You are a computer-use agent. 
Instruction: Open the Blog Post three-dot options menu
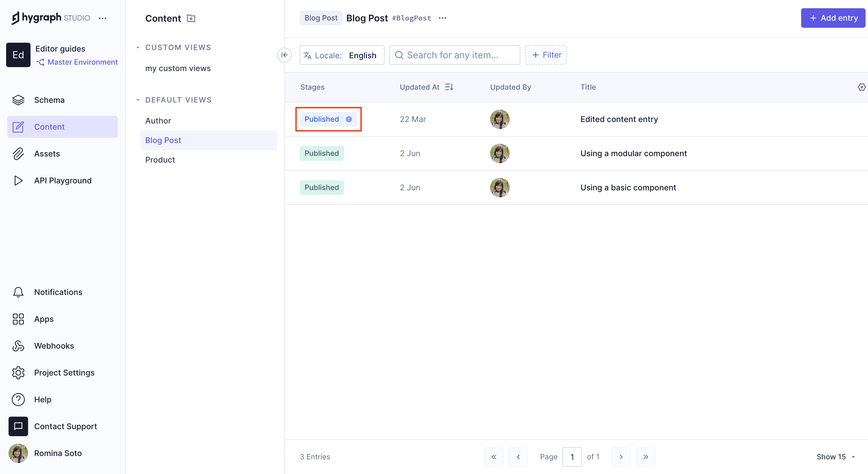(443, 18)
